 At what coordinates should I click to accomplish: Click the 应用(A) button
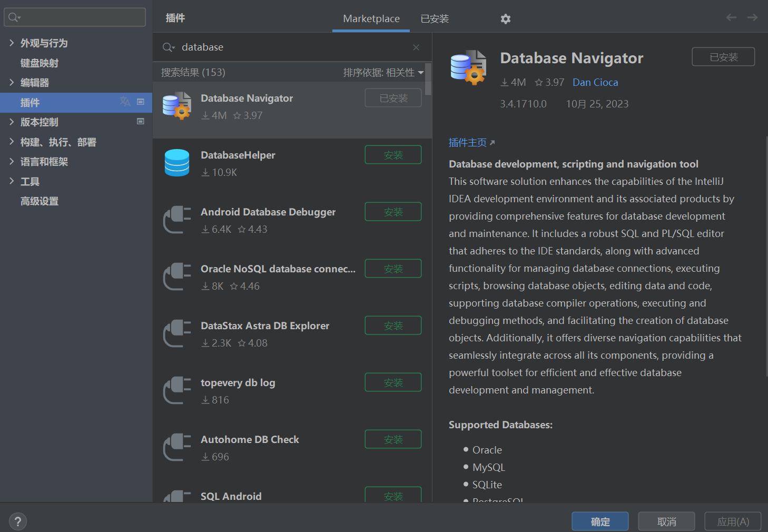click(733, 521)
